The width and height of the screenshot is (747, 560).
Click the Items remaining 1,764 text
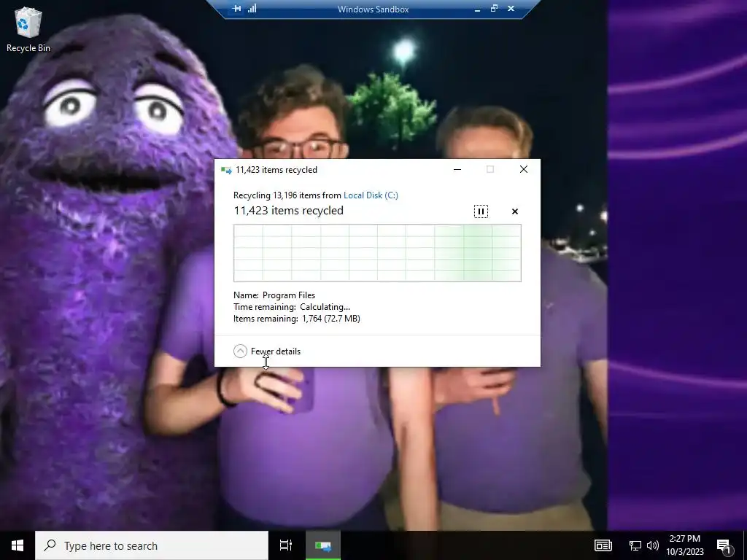297,319
